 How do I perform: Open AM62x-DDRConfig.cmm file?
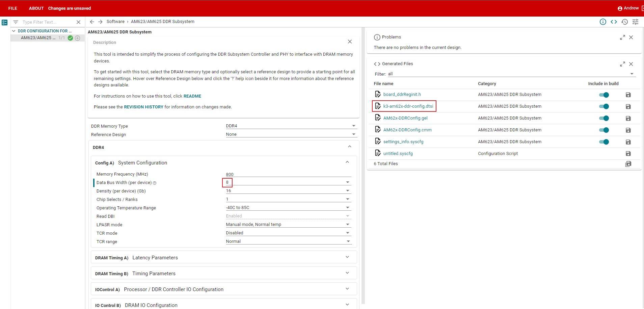407,130
